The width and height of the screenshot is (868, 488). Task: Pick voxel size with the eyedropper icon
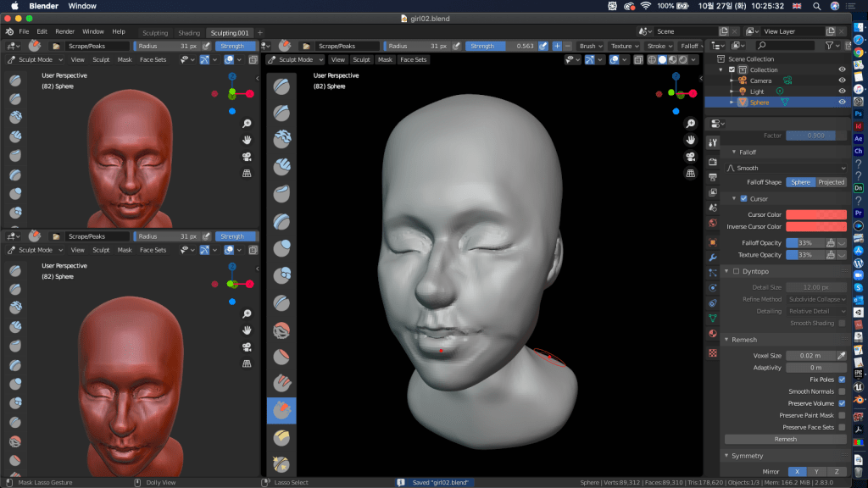842,356
